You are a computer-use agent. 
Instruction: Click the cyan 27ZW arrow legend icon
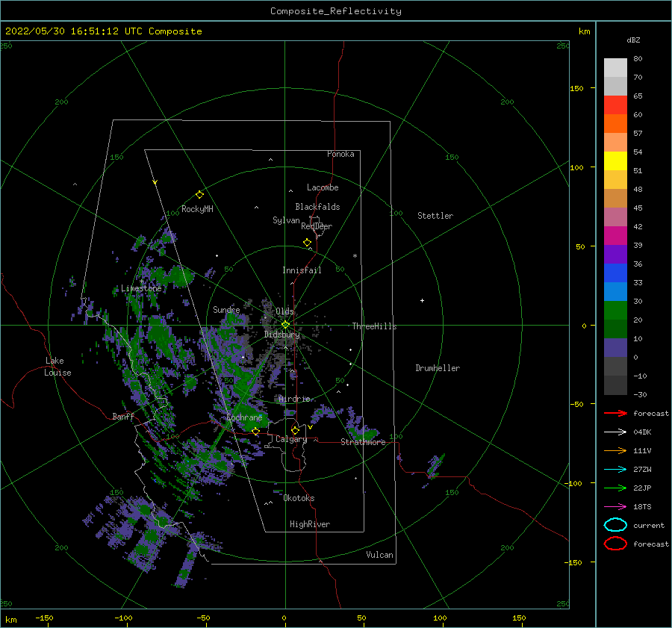point(615,470)
